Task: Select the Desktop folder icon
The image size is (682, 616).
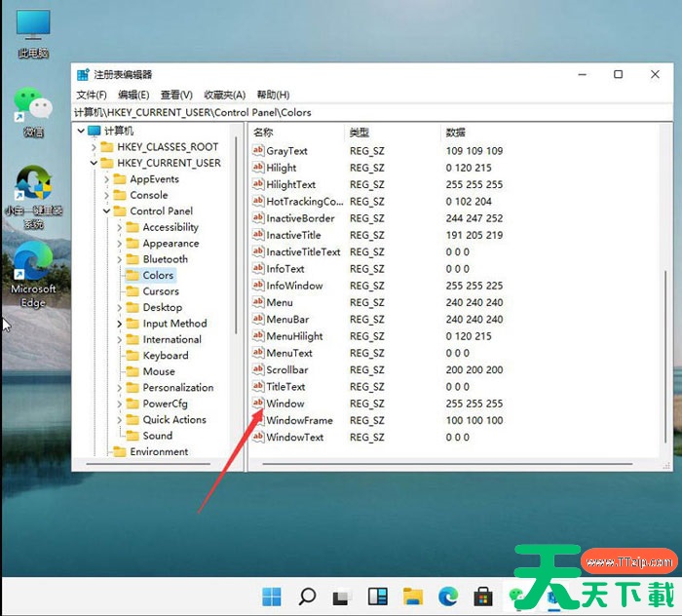Action: 133,308
